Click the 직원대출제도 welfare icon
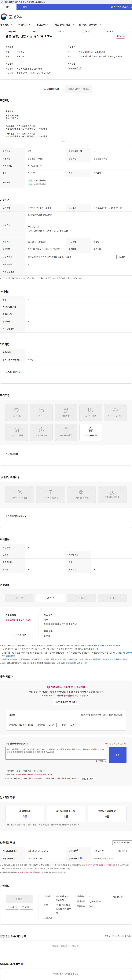This screenshot has width=132, height=980. click(x=41, y=432)
